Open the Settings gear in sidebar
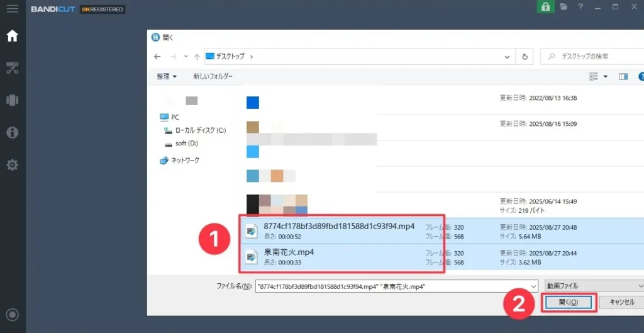The height and width of the screenshot is (333, 644). pos(13,165)
